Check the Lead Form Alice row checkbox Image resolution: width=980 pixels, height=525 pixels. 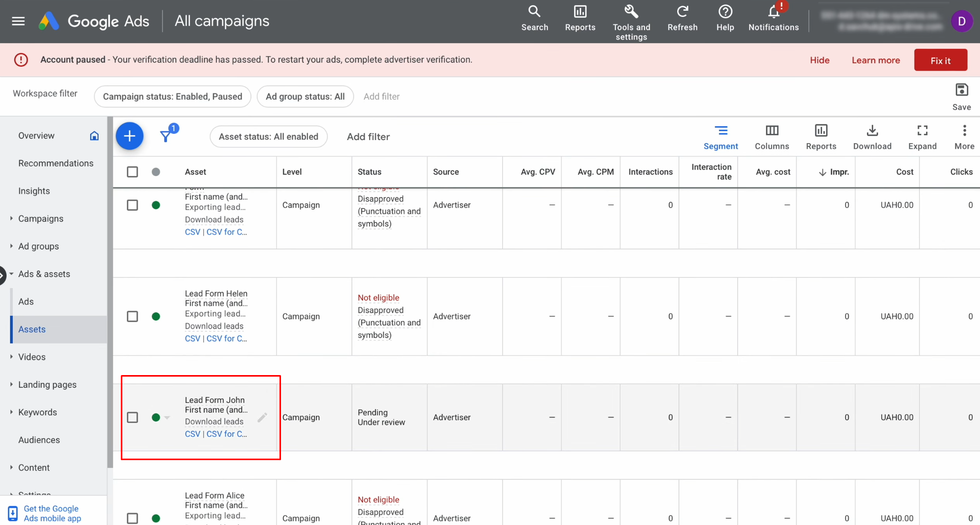(132, 518)
